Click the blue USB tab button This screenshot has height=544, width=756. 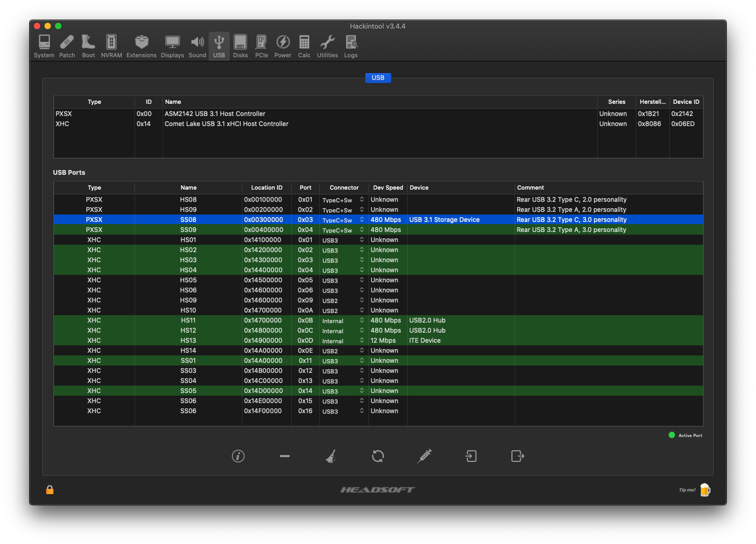[x=378, y=78]
